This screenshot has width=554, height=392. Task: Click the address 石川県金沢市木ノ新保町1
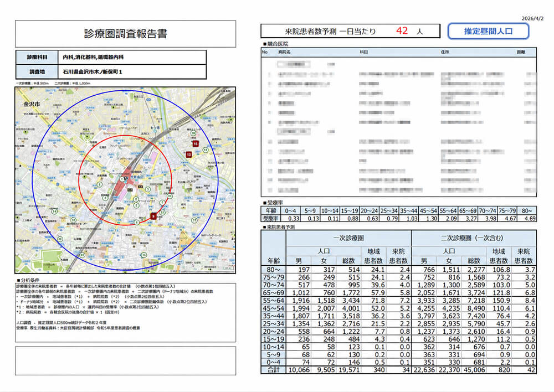point(93,71)
